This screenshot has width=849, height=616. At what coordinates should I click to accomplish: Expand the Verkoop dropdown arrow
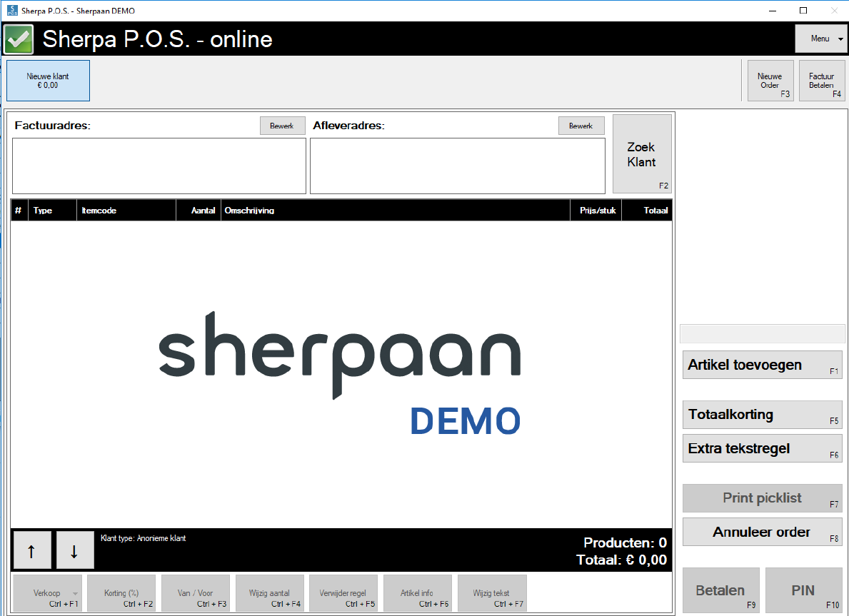75,594
